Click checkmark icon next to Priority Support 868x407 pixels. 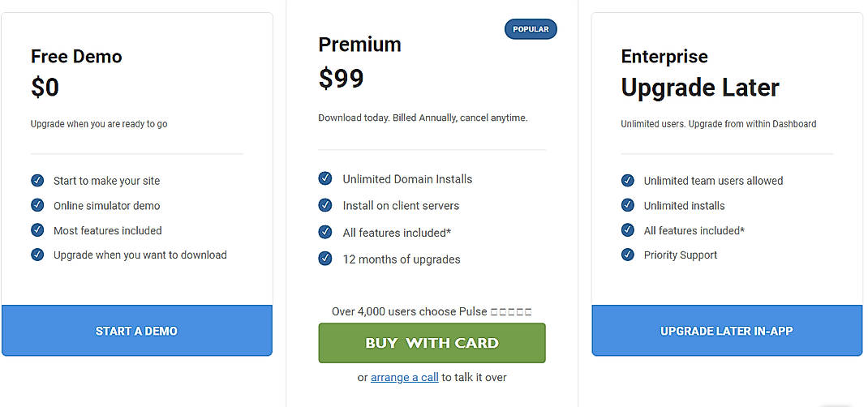(628, 255)
